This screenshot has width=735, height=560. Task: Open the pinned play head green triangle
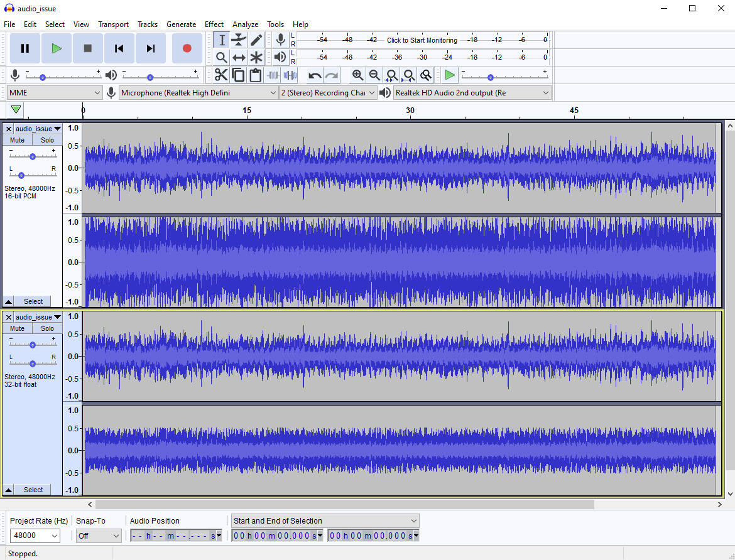click(x=16, y=110)
